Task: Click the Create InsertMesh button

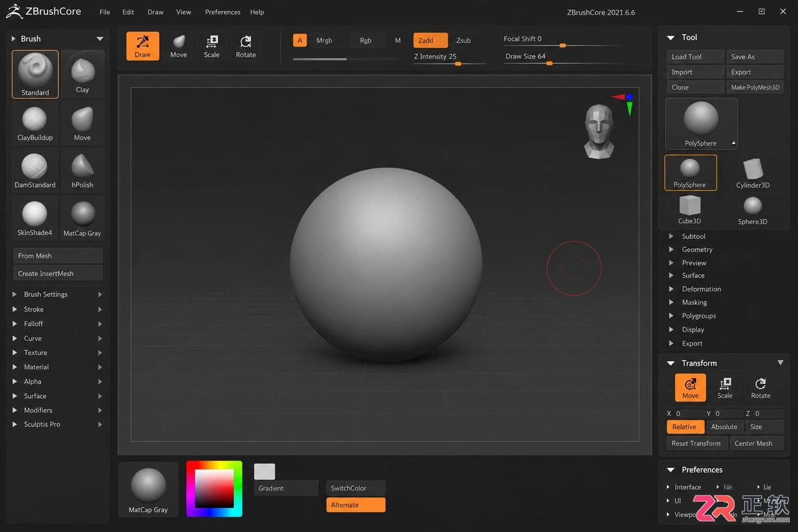Action: 58,273
